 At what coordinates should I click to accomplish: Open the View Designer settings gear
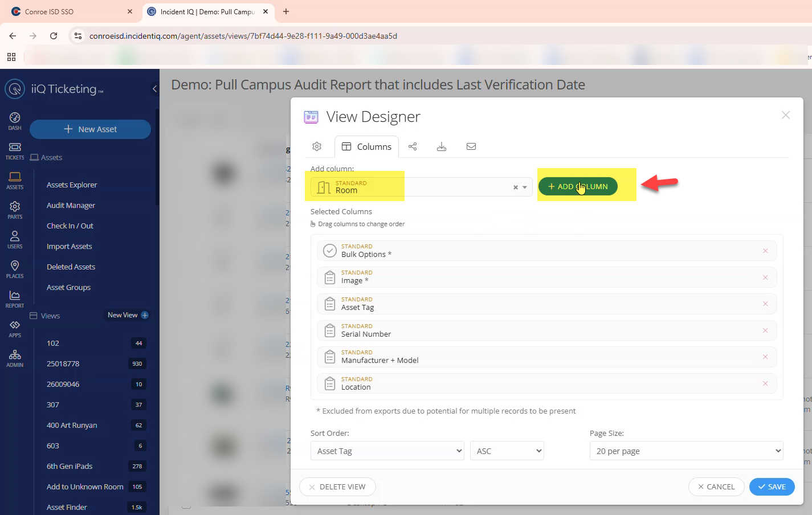317,146
